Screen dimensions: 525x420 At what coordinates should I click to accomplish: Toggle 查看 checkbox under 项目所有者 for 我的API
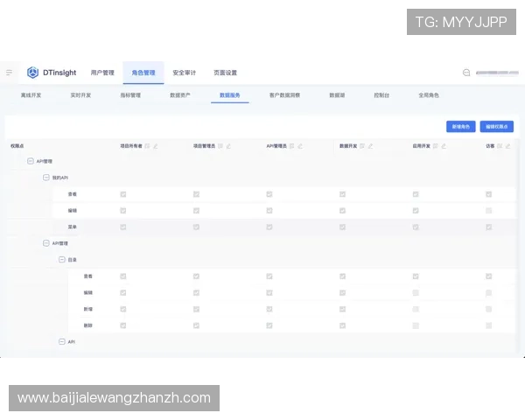coord(123,194)
